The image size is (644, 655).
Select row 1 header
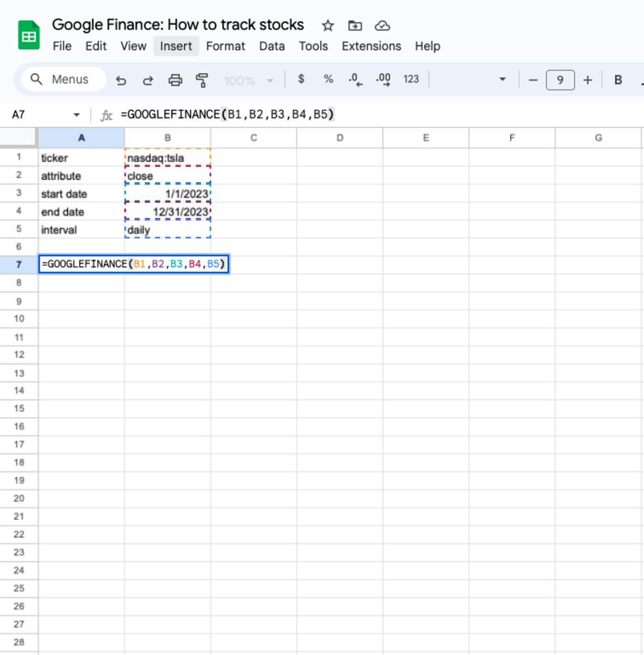(x=19, y=157)
